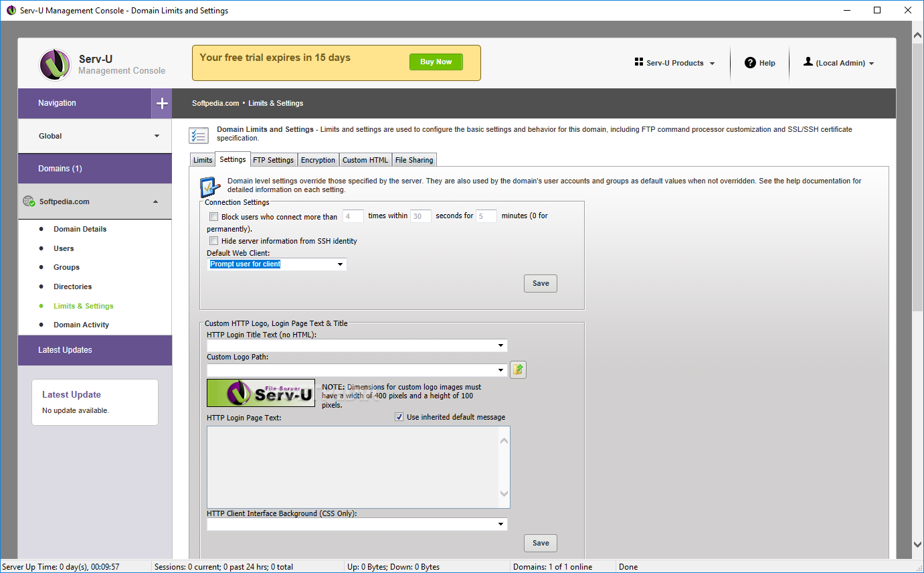Click the Navigation header
This screenshot has height=573, width=924.
click(x=85, y=104)
